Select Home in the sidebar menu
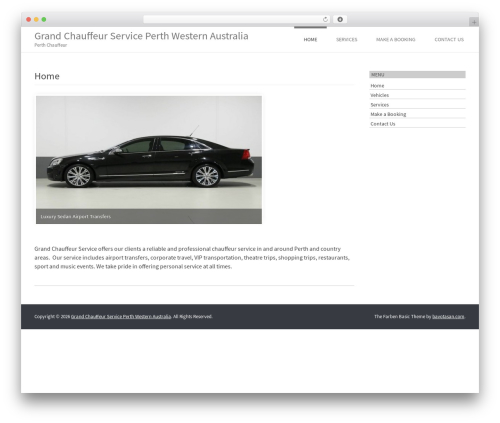 pyautogui.click(x=377, y=86)
